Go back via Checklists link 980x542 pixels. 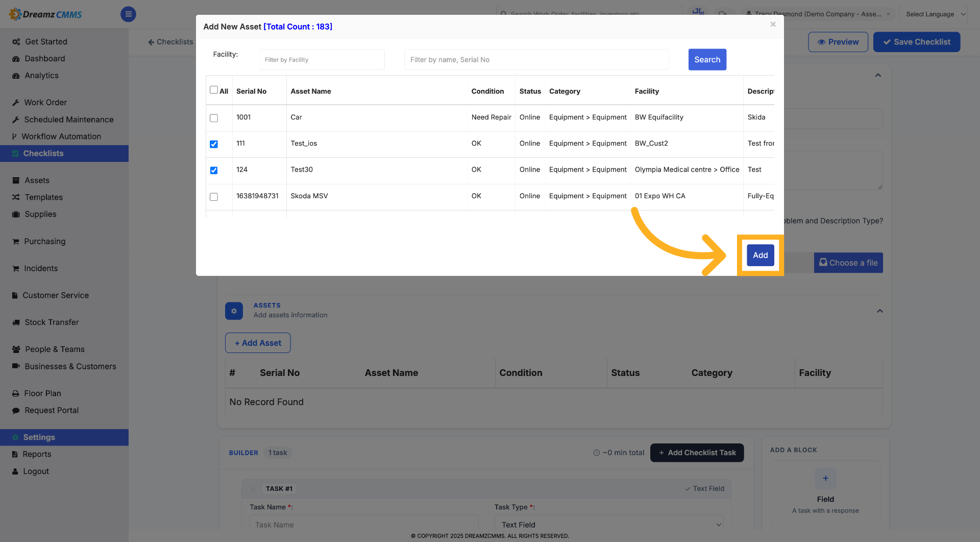pos(170,42)
